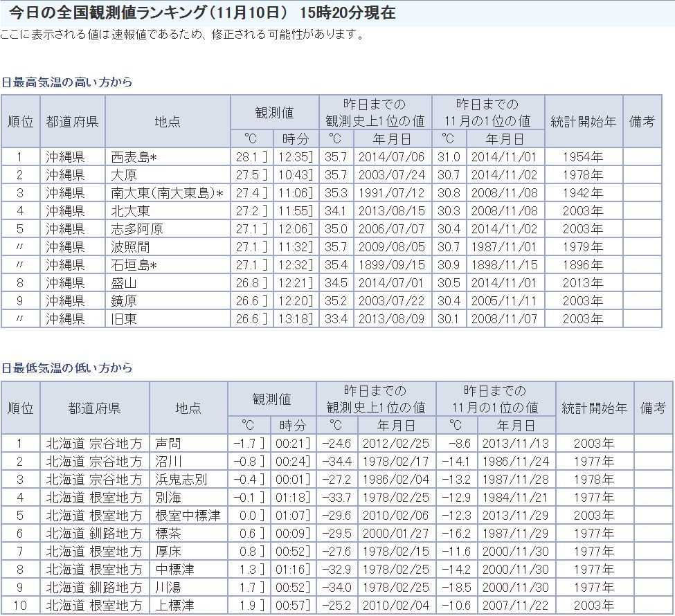The width and height of the screenshot is (675, 616).
Task: Click the record value 33.4 for 旧東
Action: pyautogui.click(x=336, y=319)
